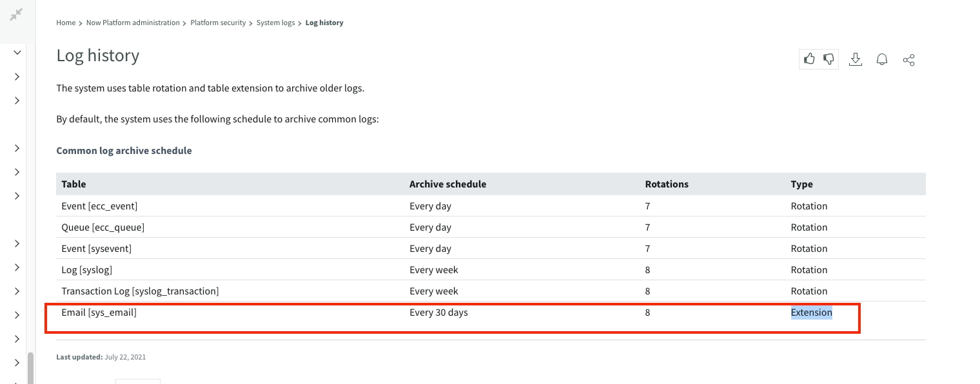
Task: Give the article a thumbs down
Action: click(x=828, y=59)
